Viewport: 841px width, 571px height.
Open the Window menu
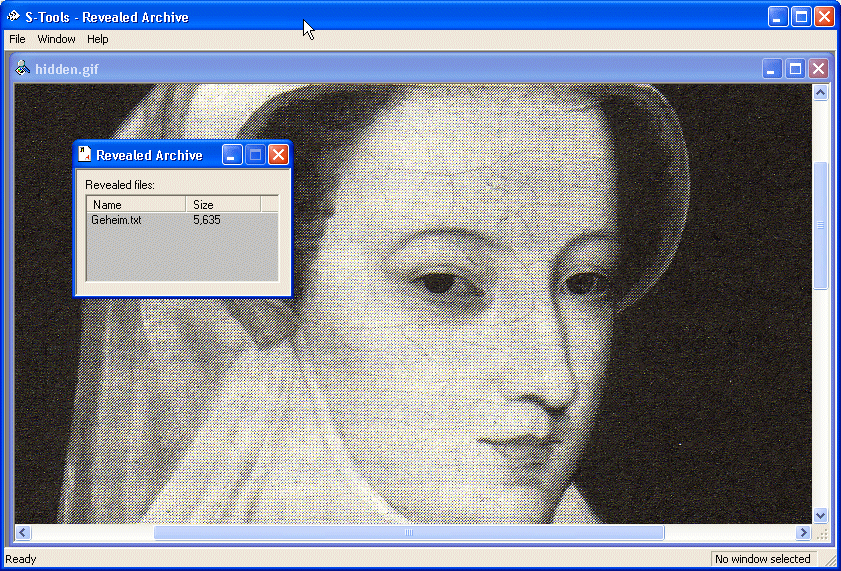(56, 39)
